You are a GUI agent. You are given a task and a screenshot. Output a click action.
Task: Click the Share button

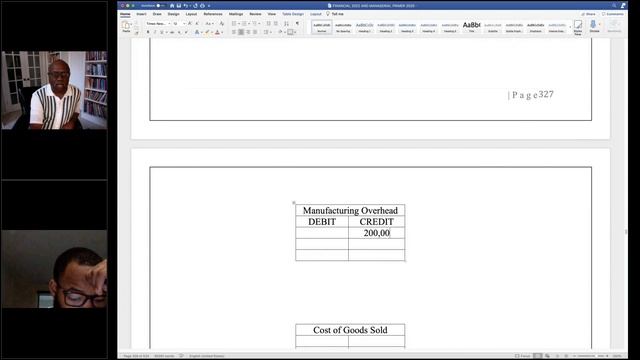[589, 14]
